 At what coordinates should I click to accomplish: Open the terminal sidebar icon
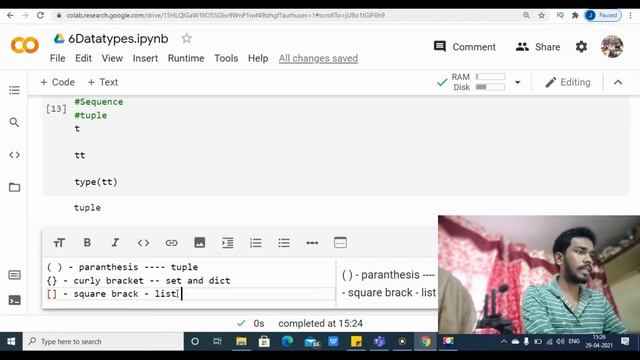click(x=14, y=300)
